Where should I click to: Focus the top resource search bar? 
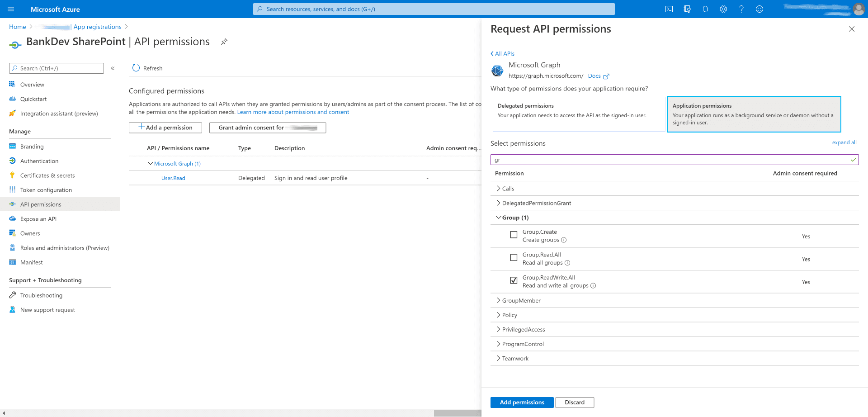click(x=434, y=9)
